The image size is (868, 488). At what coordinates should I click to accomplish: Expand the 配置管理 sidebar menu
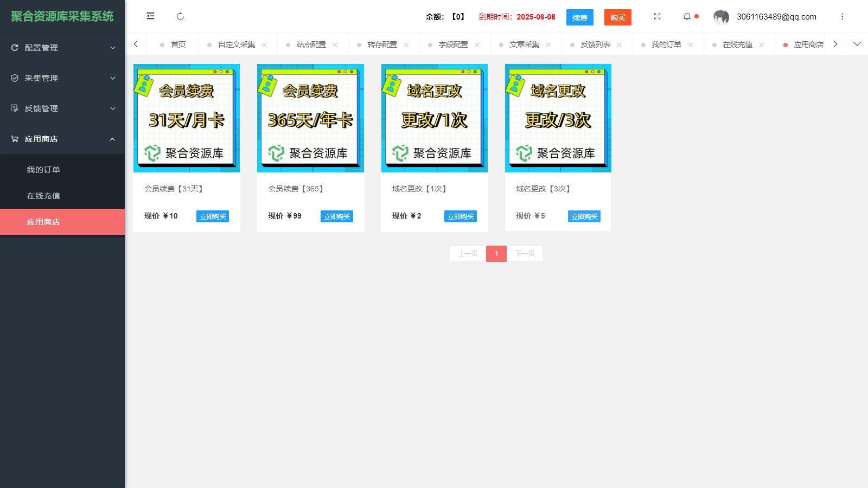pyautogui.click(x=62, y=48)
